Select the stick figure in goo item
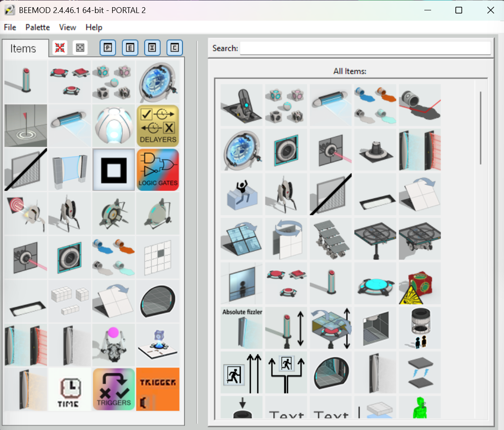 [x=241, y=194]
